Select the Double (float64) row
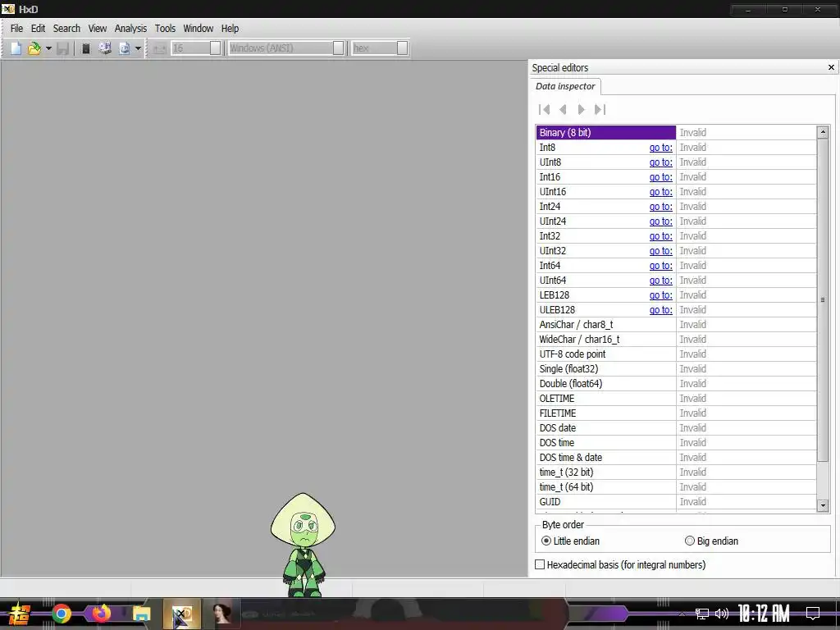840x630 pixels. pos(676,384)
